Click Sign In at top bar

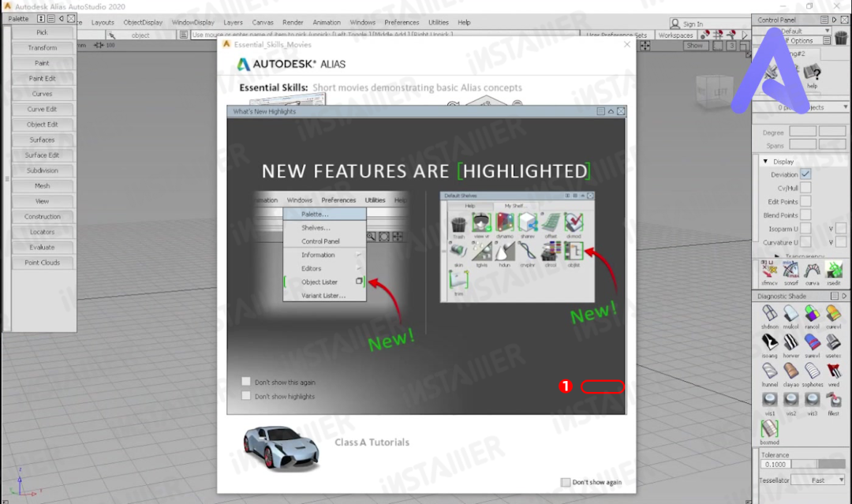tap(687, 24)
